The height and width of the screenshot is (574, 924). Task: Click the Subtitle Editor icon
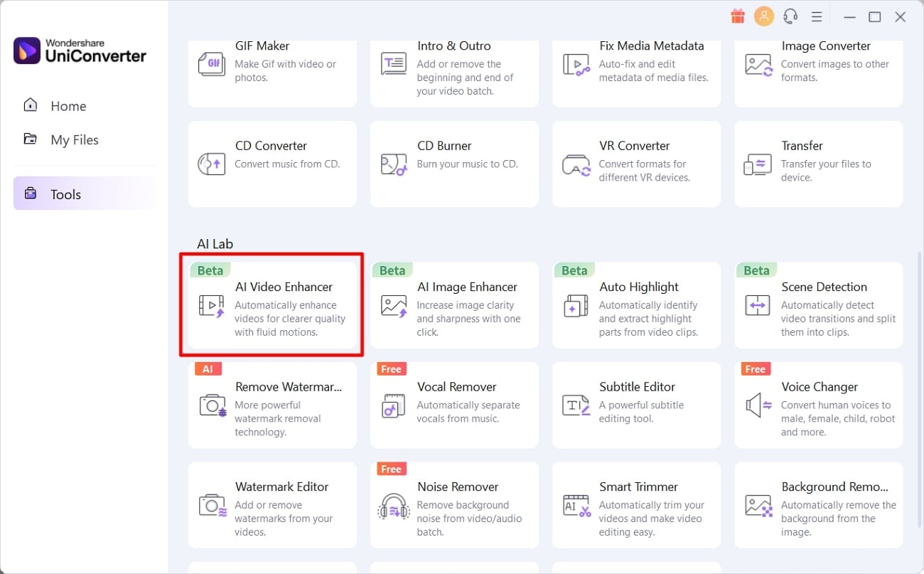(576, 405)
